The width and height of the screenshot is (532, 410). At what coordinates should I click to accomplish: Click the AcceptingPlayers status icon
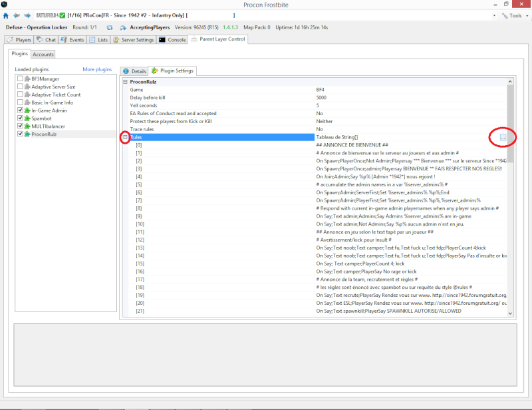(123, 27)
